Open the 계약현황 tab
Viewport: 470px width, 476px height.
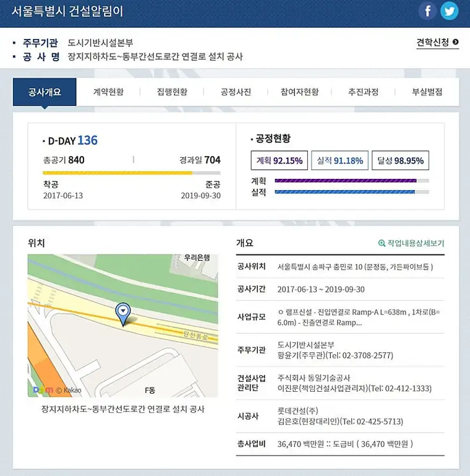pos(108,92)
